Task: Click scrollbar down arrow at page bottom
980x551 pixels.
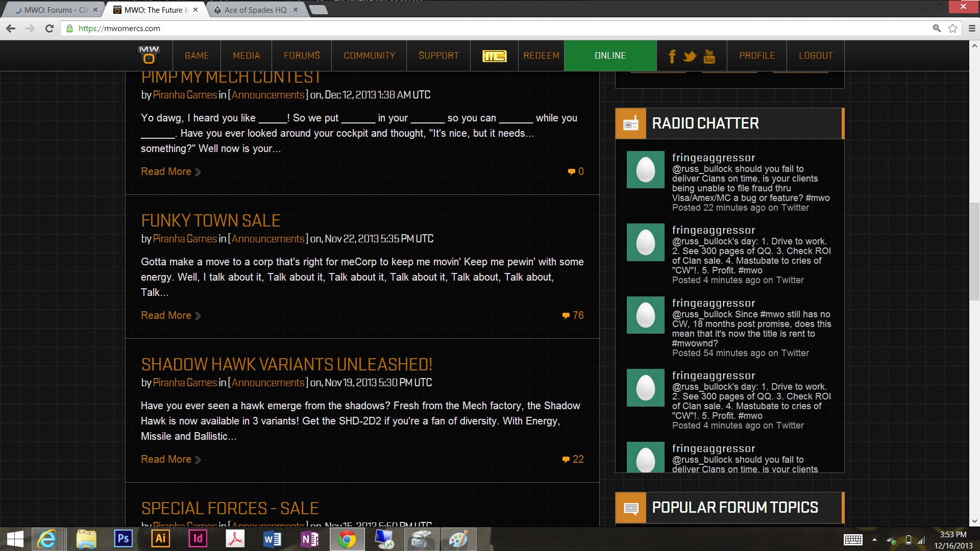Action: (x=974, y=521)
